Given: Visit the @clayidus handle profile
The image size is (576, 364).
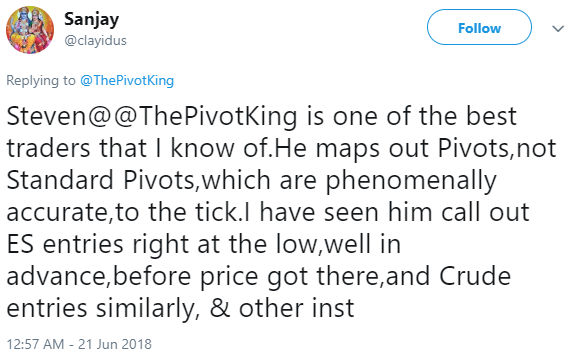Looking at the screenshot, I should click(x=95, y=40).
